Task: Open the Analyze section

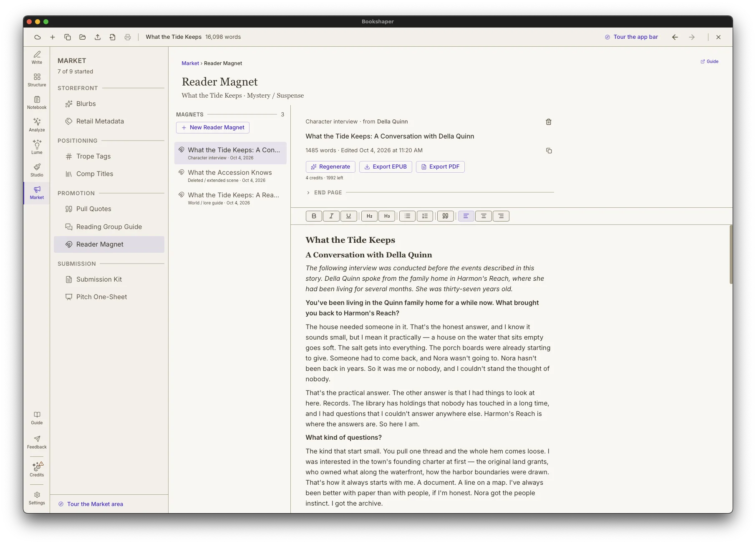Action: point(37,125)
